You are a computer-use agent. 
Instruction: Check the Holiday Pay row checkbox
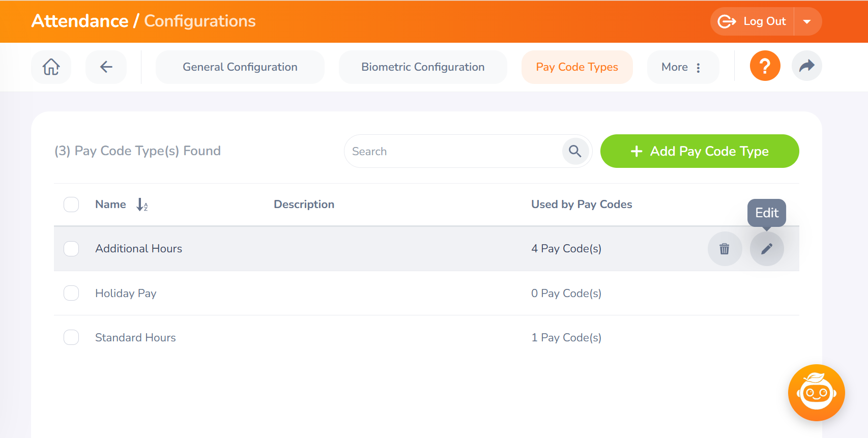click(x=71, y=293)
